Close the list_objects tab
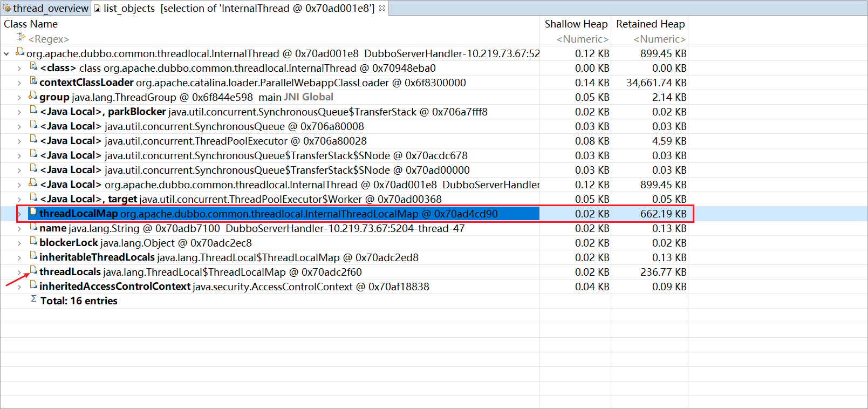Screen dimensions: 868x409 click(382, 8)
